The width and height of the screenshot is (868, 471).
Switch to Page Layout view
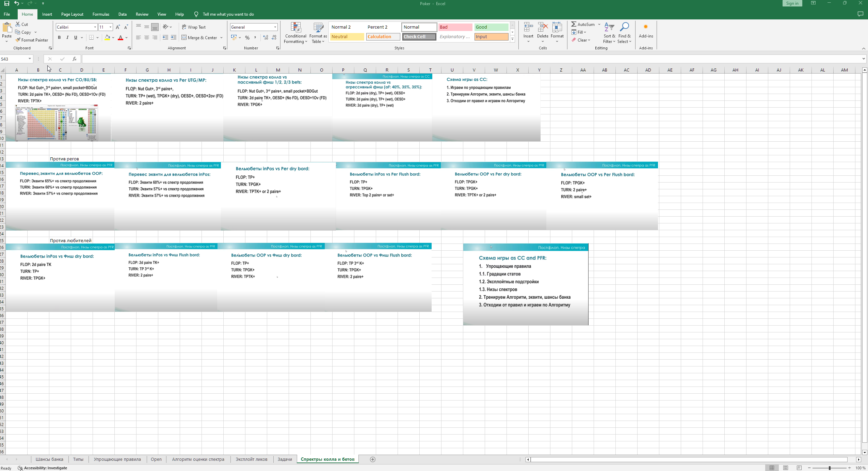coord(785,468)
